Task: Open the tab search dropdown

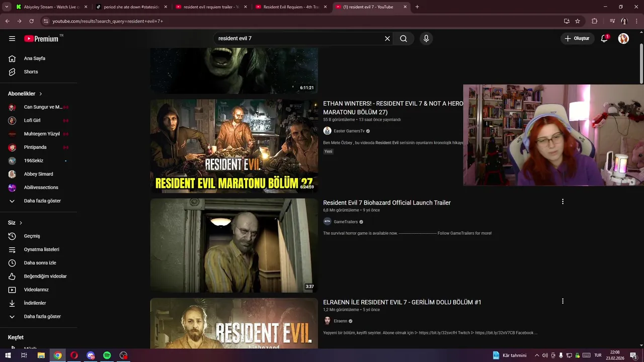Action: [x=7, y=7]
